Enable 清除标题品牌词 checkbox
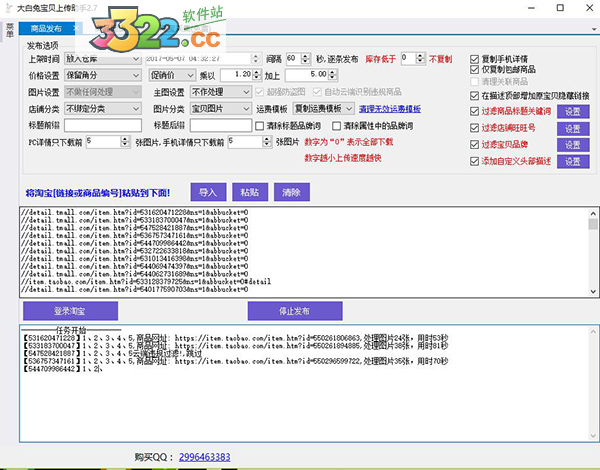The width and height of the screenshot is (600, 470). (x=260, y=126)
